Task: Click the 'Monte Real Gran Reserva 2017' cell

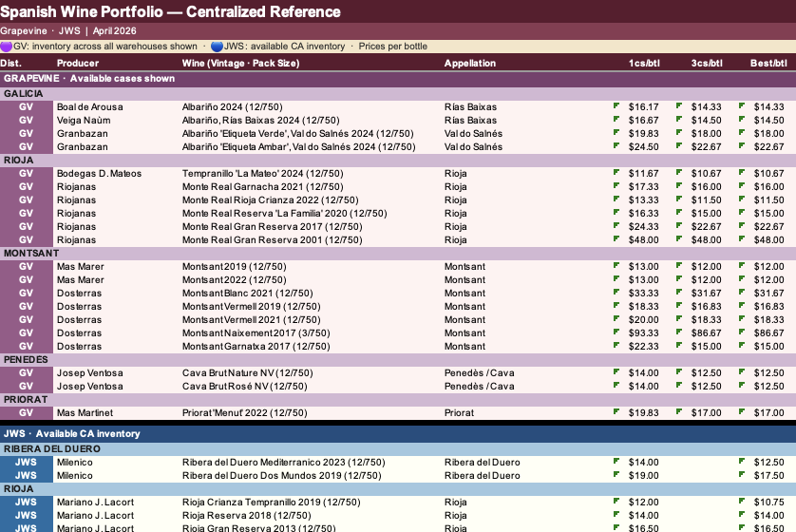Action: tap(272, 226)
